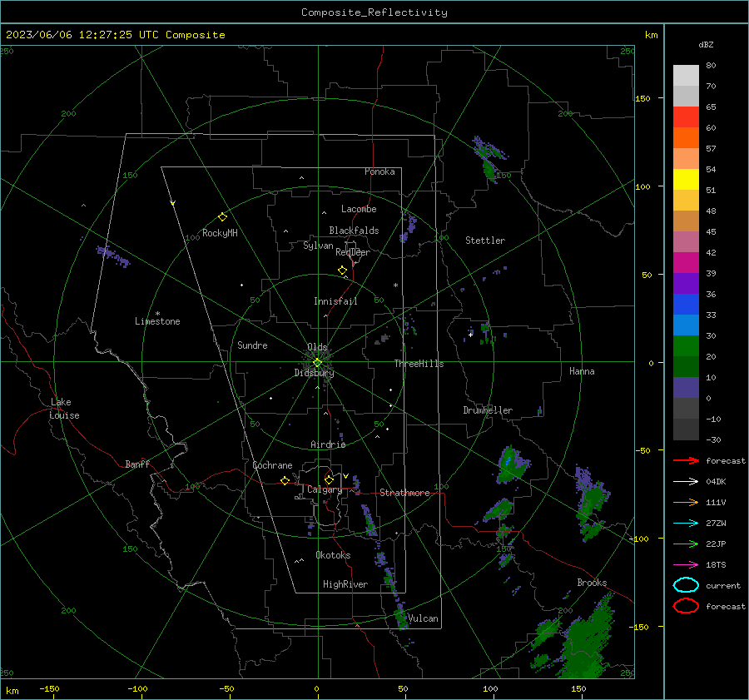Click the Airdrie label
The image size is (749, 700).
[328, 444]
